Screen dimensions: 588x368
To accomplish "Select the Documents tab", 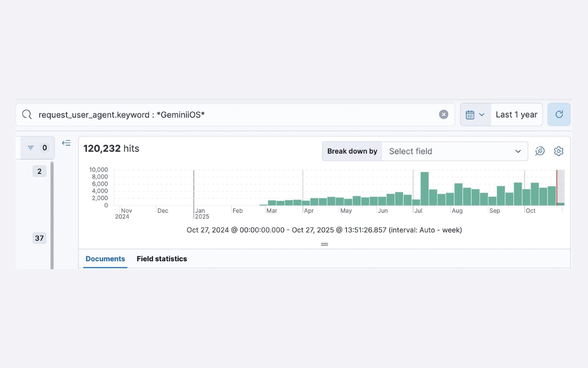I will (105, 259).
